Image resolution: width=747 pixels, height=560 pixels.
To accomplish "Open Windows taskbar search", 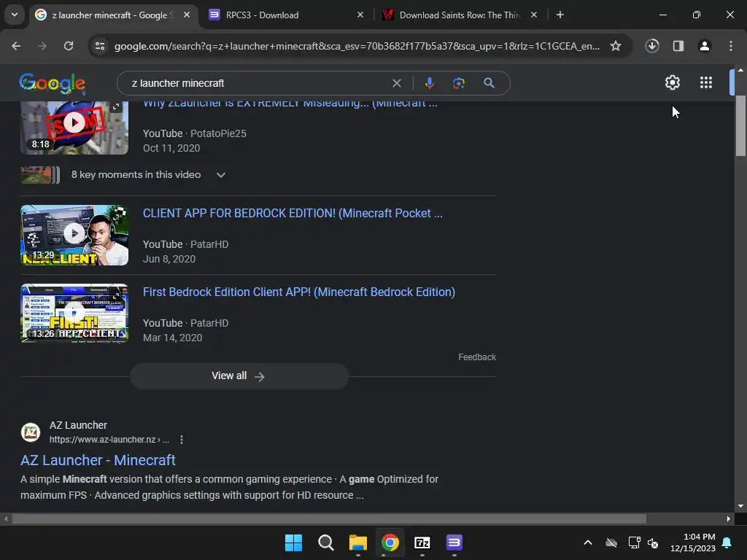I will (326, 542).
